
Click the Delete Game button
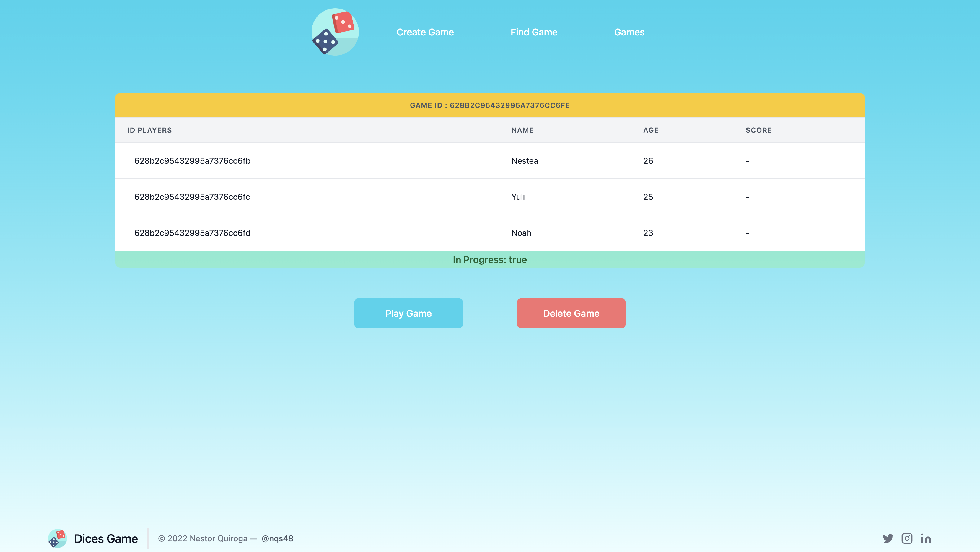pyautogui.click(x=571, y=313)
